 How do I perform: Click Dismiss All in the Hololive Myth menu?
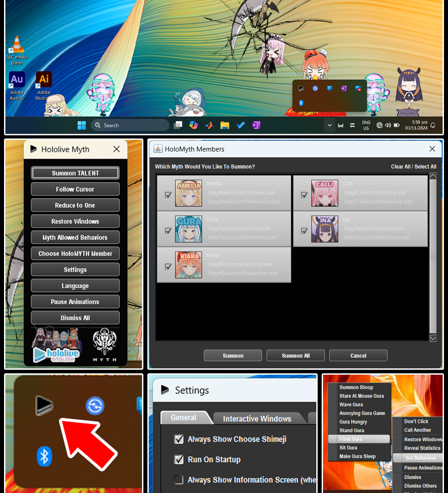[x=75, y=318]
